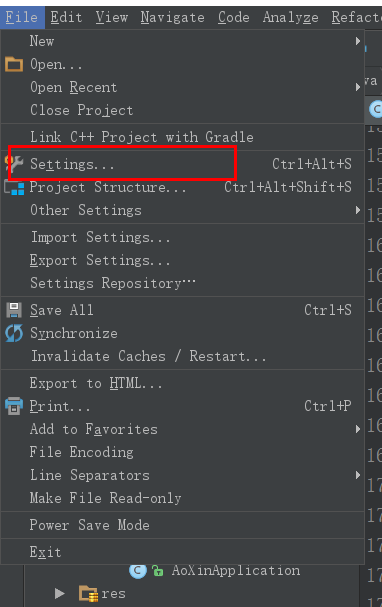This screenshot has height=607, width=382.
Task: Expand the res folder tree node
Action: point(59,593)
